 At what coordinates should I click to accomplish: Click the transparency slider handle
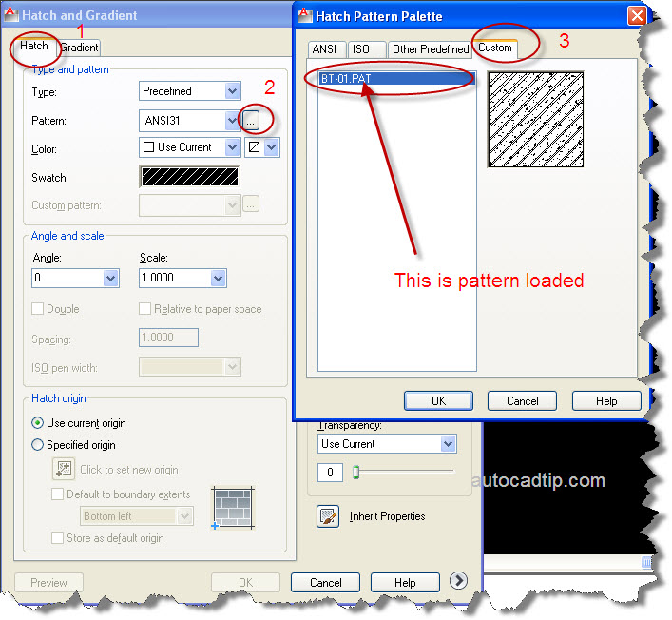(x=355, y=472)
